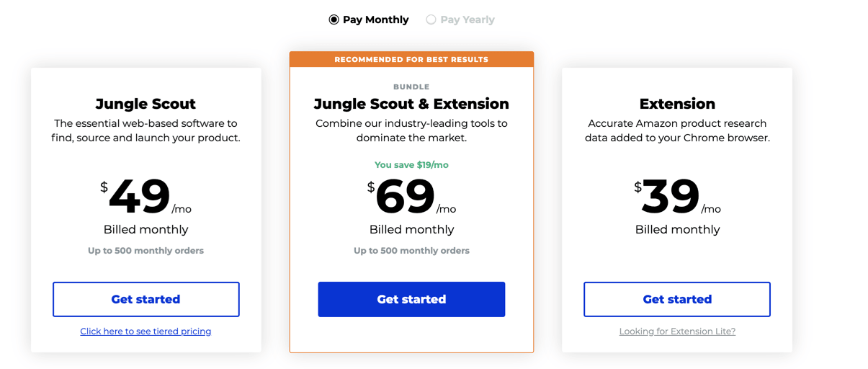Click the $69 per month price

411,197
